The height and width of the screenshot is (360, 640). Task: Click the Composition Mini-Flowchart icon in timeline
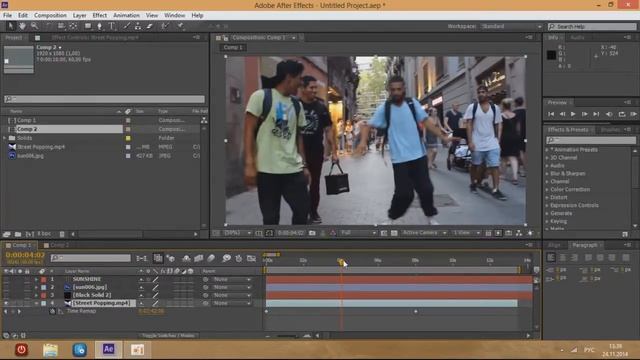pyautogui.click(x=142, y=258)
